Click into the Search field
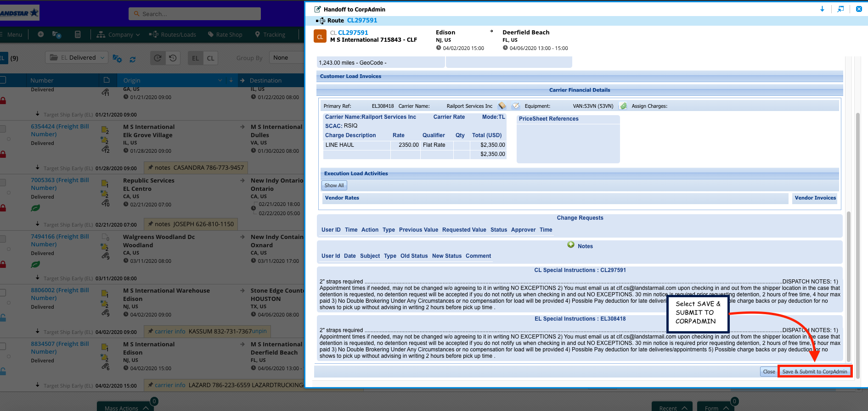Image resolution: width=868 pixels, height=411 pixels. point(195,14)
